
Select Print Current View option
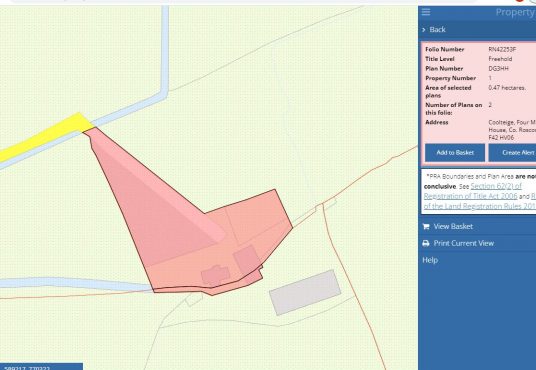point(464,243)
